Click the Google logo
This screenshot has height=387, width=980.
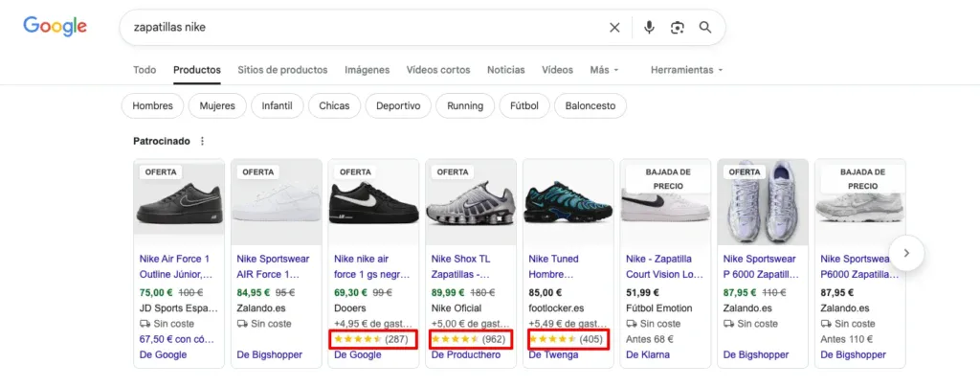[56, 27]
